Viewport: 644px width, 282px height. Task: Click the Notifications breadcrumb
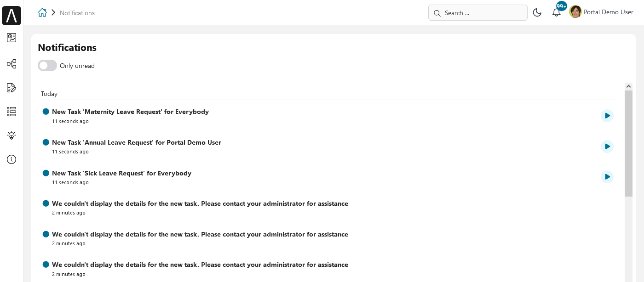[x=77, y=13]
